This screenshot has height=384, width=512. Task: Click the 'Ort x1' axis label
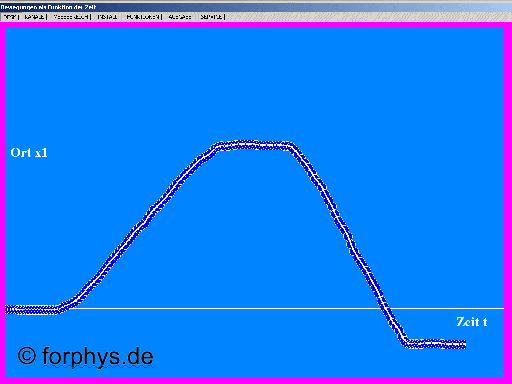click(x=29, y=153)
